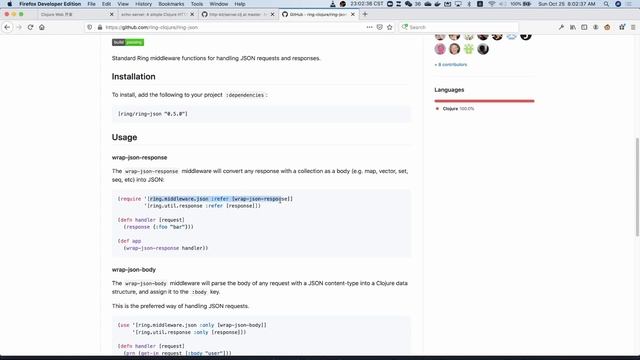Close the active ring-json GitHub tab
The height and width of the screenshot is (360, 640).
353,14
